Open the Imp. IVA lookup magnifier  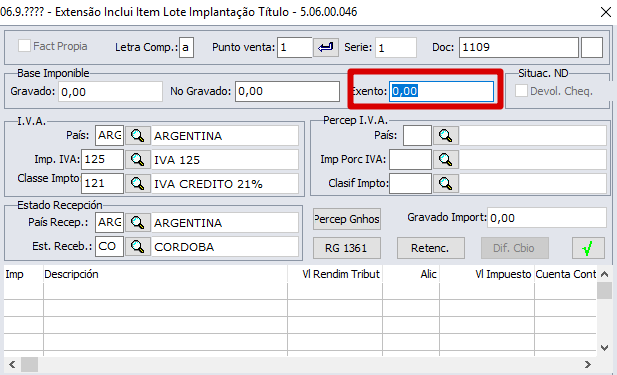[x=138, y=160]
